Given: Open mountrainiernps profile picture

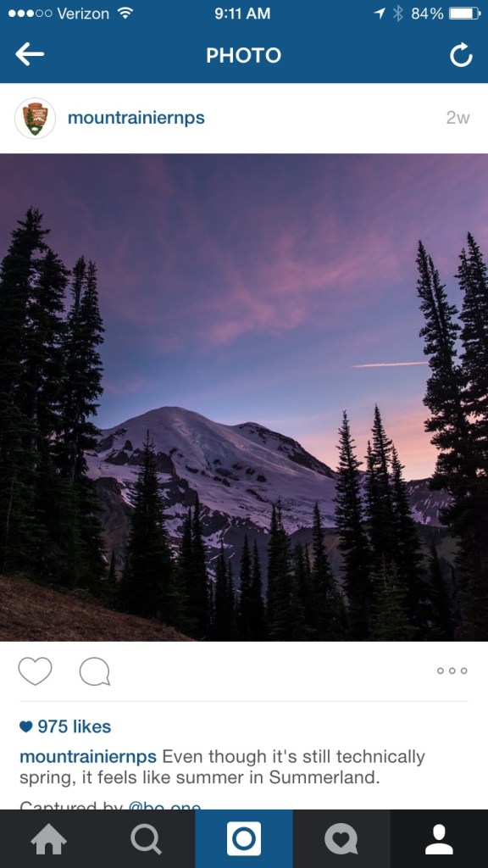Looking at the screenshot, I should 35,118.
